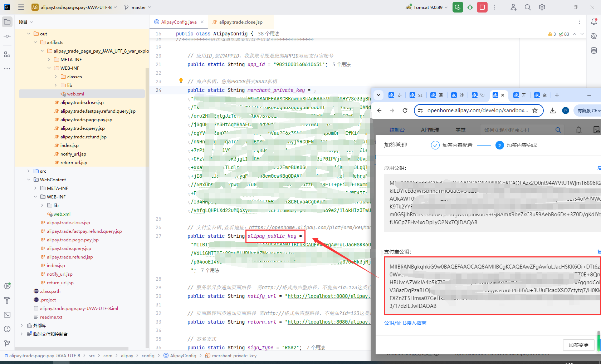Open the Terminal tool window icon
The height and width of the screenshot is (364, 601).
click(7, 315)
